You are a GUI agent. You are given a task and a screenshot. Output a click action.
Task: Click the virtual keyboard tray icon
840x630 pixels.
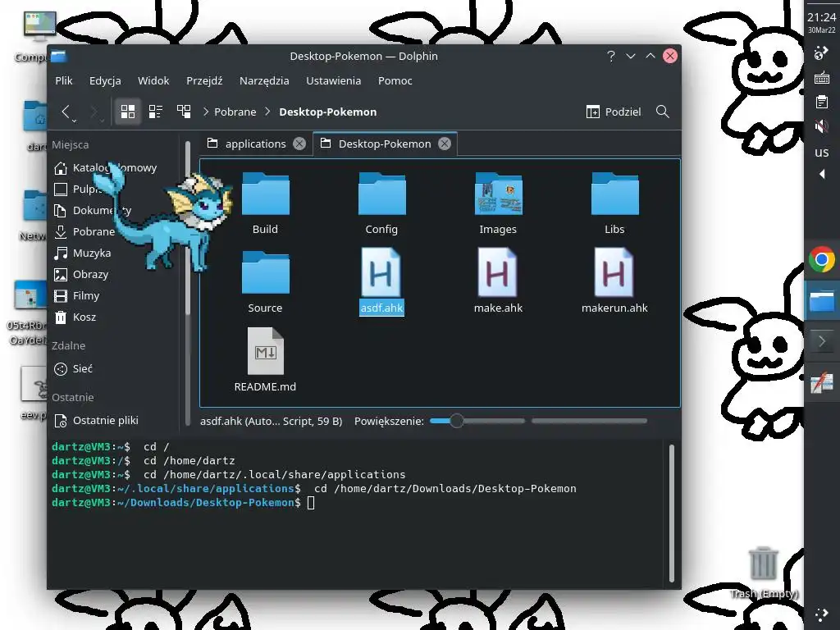point(822,78)
